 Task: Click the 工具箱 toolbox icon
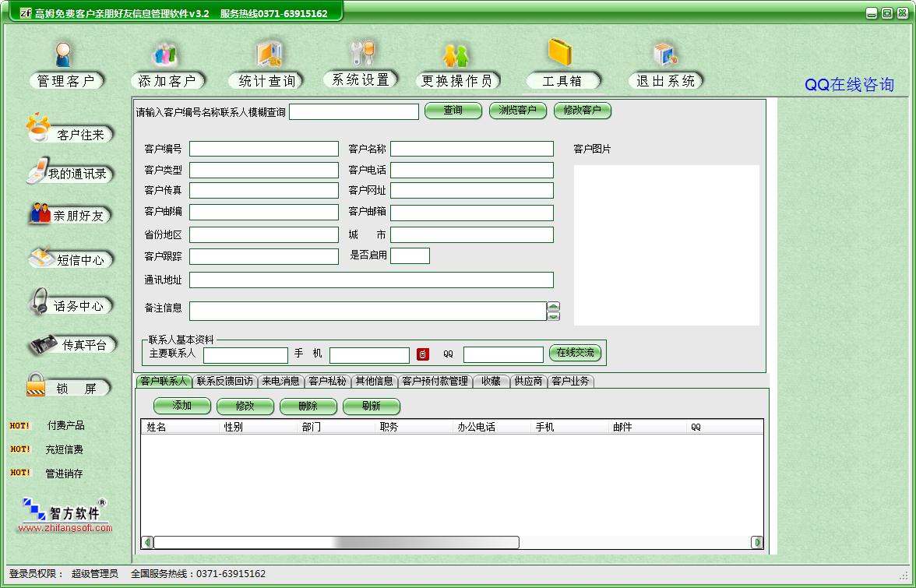pyautogui.click(x=561, y=54)
